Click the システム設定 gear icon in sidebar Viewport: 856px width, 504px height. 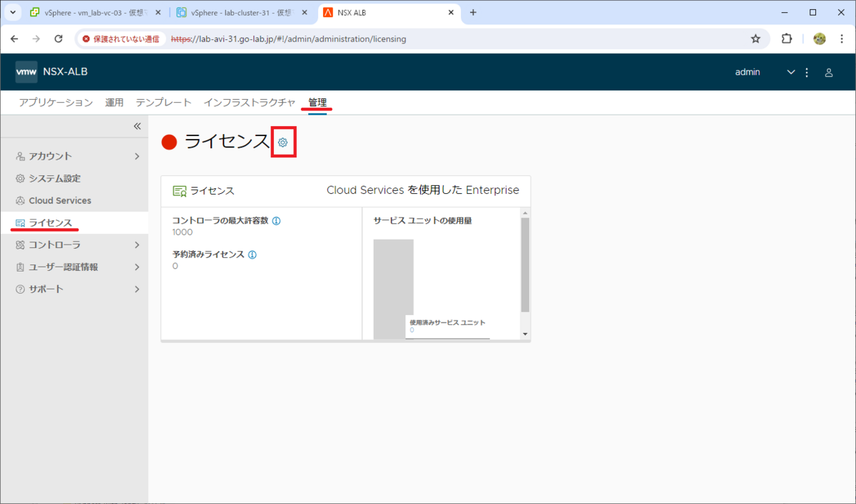coord(20,178)
